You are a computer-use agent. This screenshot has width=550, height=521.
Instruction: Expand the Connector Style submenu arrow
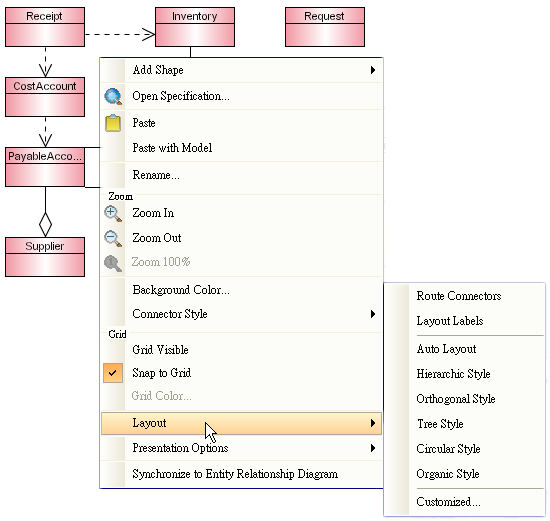373,314
